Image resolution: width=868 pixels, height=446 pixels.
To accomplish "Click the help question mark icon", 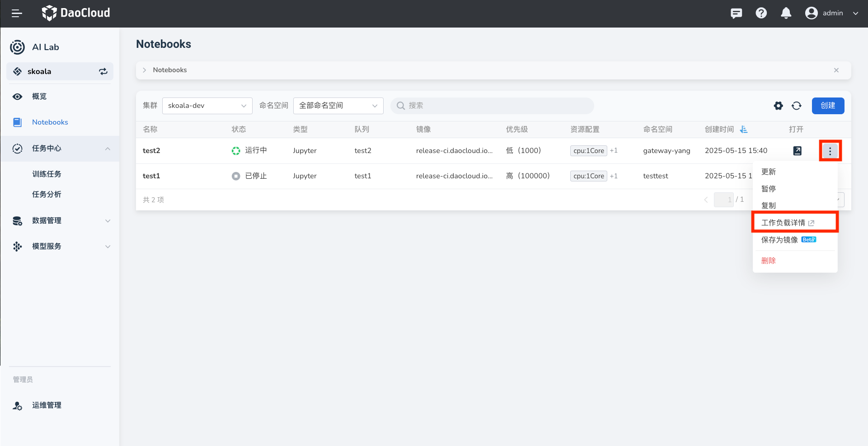I will 761,13.
